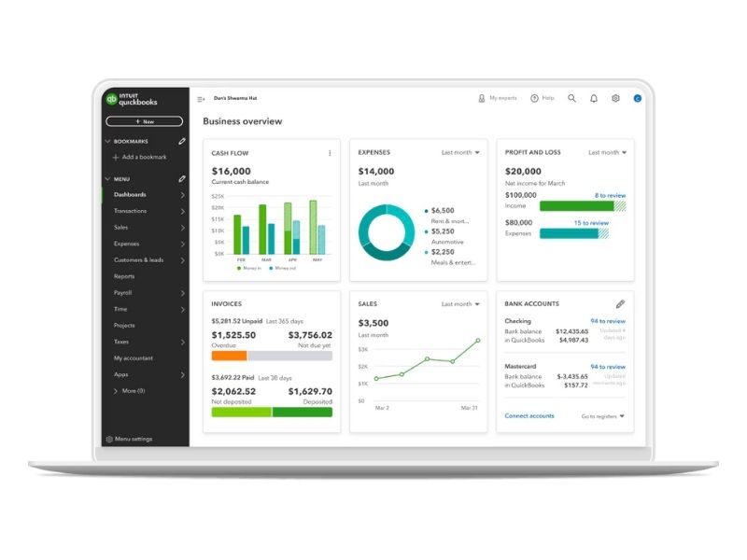Open Profit and Loss Last month dropdown
This screenshot has width=747, height=560.
[607, 152]
